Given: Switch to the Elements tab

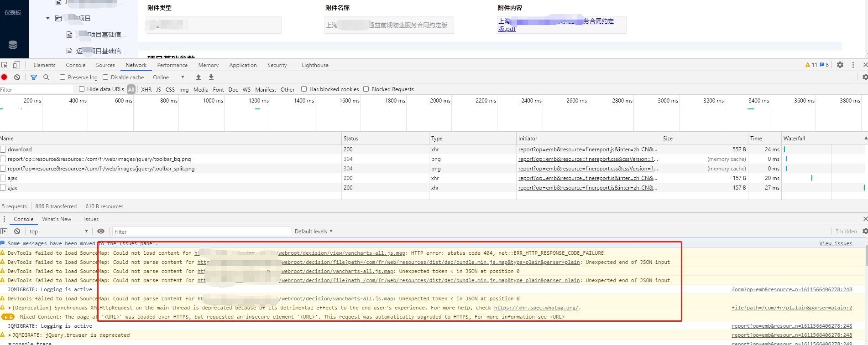Looking at the screenshot, I should coord(44,65).
